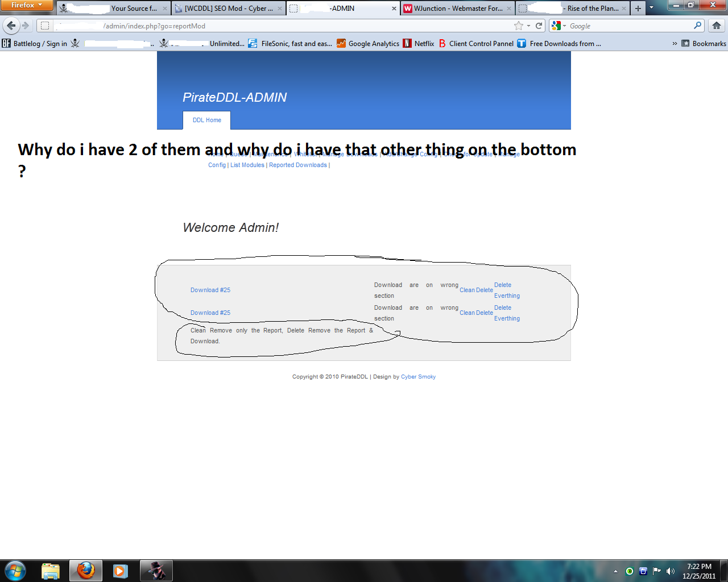Expand the bookmarks toolbar overflow chevron

coord(675,44)
